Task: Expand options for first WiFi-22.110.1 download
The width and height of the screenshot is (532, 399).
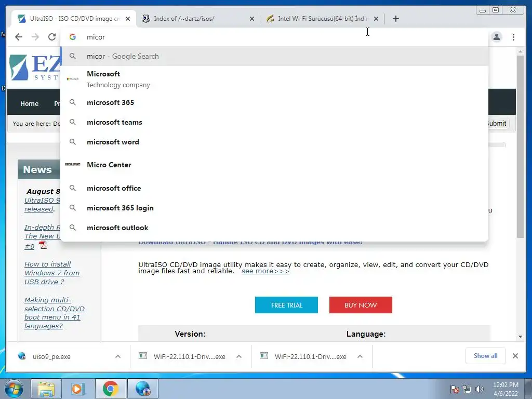Action: [x=239, y=356]
